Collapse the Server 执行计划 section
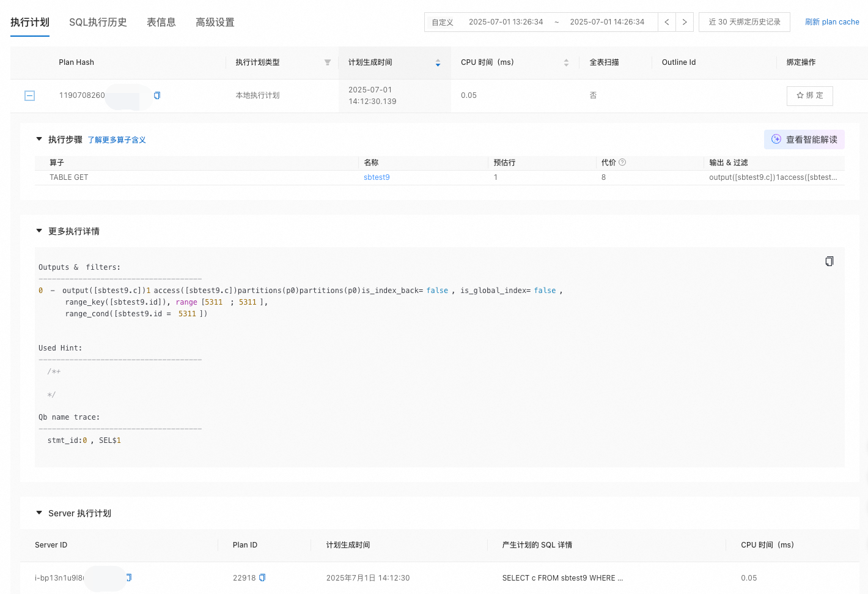The width and height of the screenshot is (868, 594). [39, 513]
